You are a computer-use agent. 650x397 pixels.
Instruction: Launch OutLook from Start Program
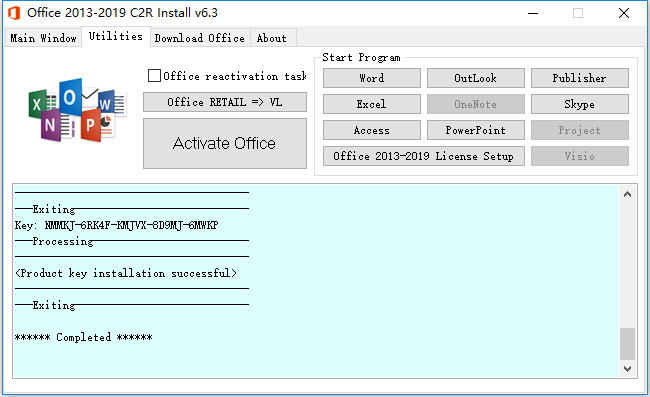click(475, 78)
